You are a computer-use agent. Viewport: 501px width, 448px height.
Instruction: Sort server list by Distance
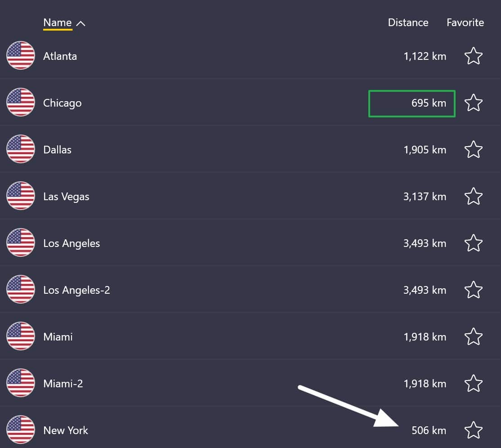tap(408, 22)
